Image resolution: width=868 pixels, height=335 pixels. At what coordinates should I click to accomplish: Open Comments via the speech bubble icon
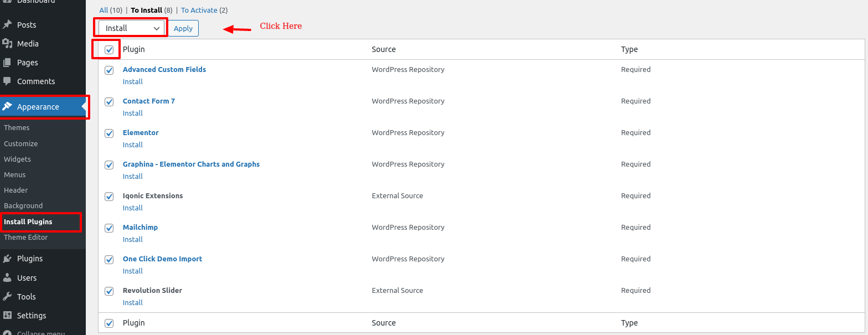point(7,81)
